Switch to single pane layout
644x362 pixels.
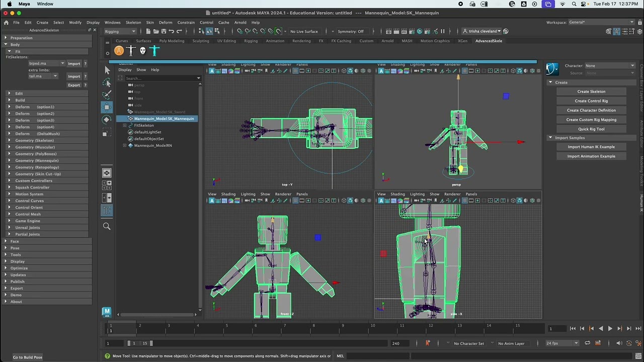pyautogui.click(x=107, y=173)
